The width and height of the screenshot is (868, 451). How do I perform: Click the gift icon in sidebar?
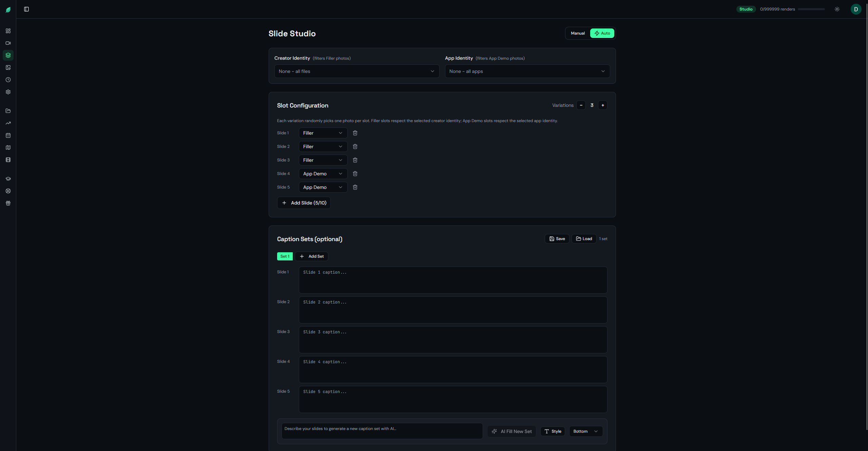point(8,203)
